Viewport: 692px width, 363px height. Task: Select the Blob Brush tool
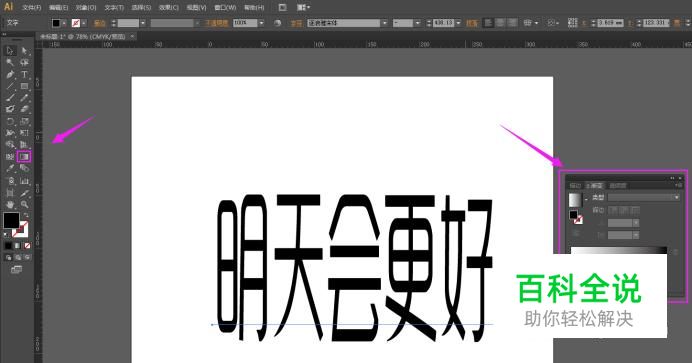(10, 109)
